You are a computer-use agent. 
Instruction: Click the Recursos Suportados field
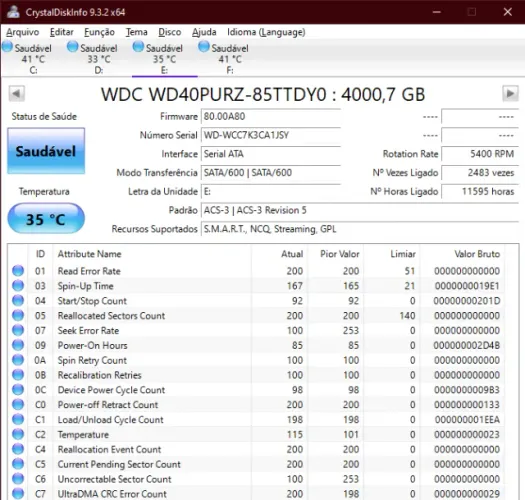tap(360, 229)
